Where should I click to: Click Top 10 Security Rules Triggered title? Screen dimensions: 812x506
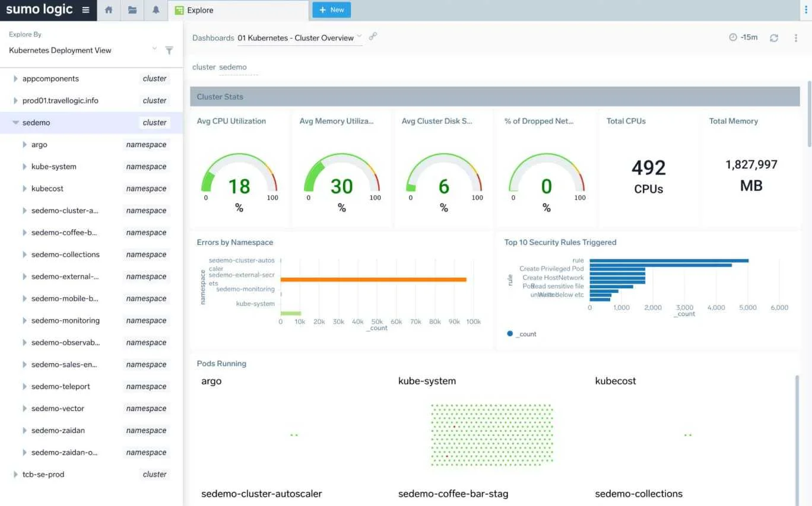pyautogui.click(x=560, y=242)
